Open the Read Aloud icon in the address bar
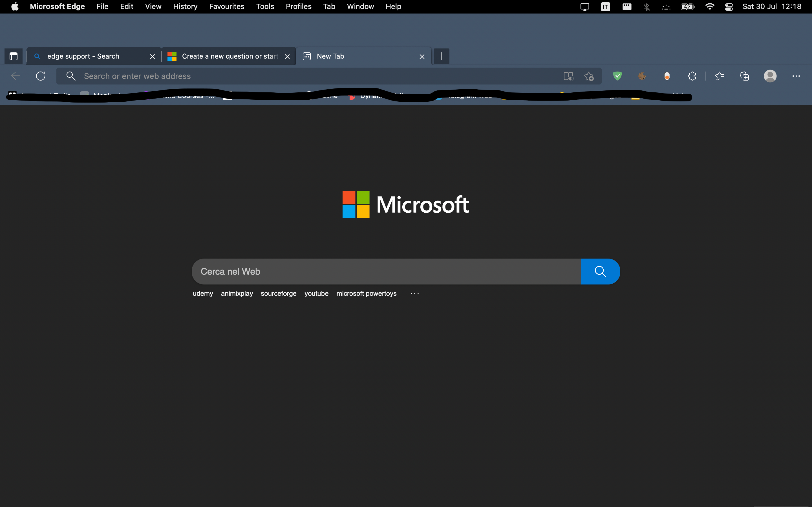 click(568, 76)
